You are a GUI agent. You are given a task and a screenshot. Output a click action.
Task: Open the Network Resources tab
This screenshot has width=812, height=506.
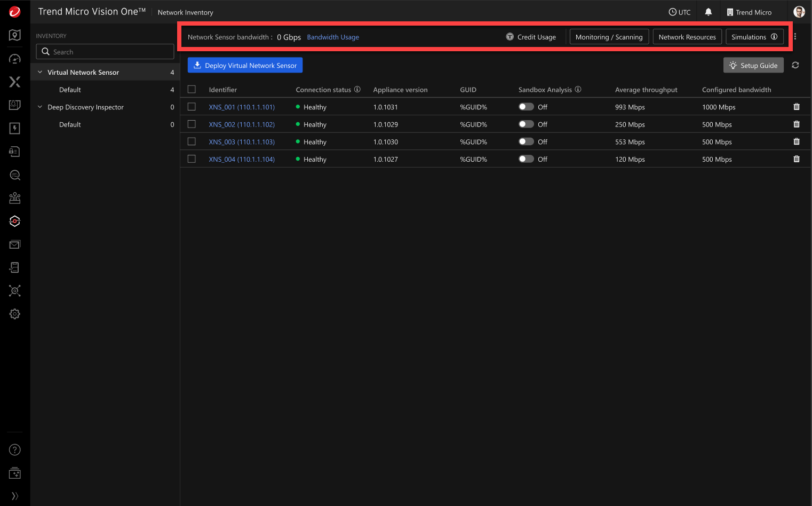pyautogui.click(x=687, y=37)
